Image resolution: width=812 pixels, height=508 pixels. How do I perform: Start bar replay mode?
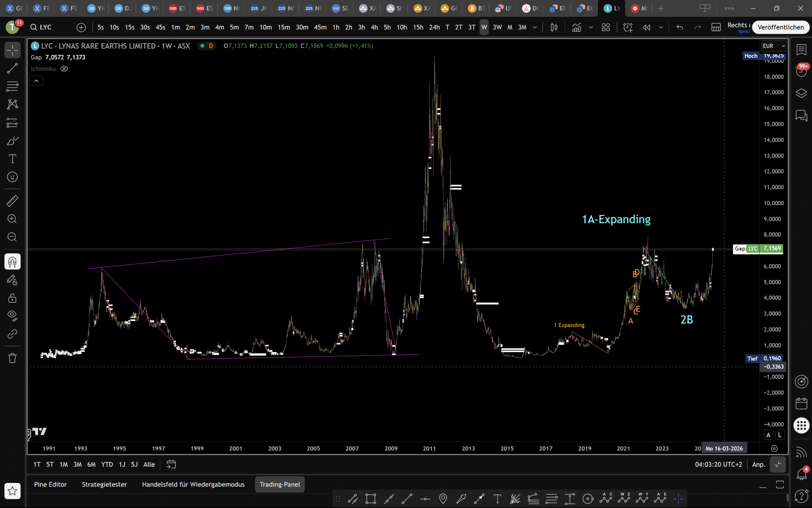pos(646,27)
